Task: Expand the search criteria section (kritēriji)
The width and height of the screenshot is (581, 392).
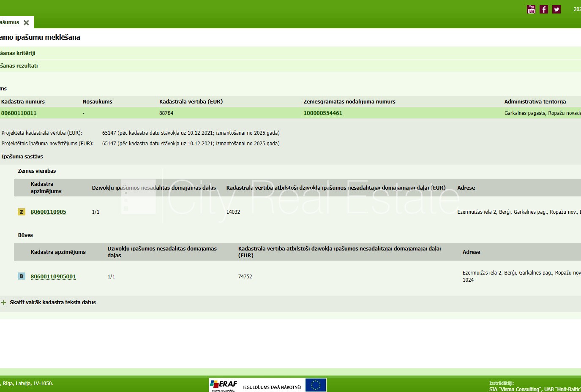Action: click(18, 53)
